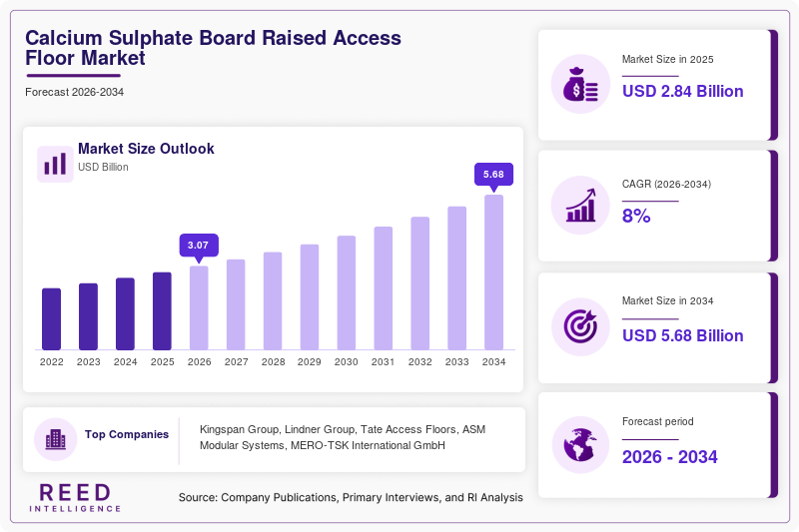Select the 2022 bar in the chart
This screenshot has height=532, width=799.
[x=52, y=319]
